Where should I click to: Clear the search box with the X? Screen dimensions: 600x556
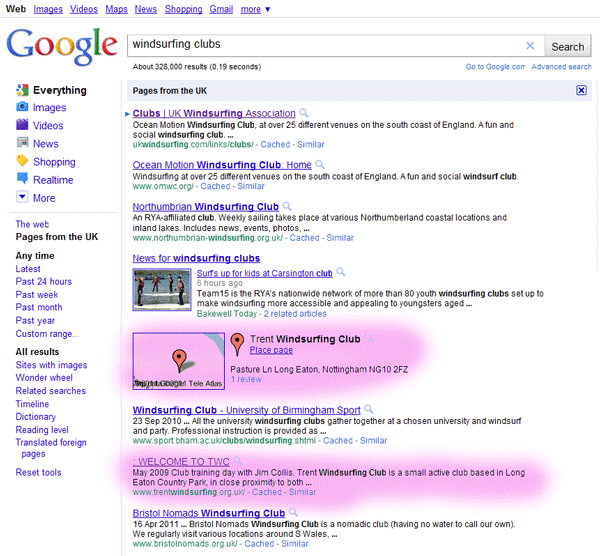[x=530, y=46]
